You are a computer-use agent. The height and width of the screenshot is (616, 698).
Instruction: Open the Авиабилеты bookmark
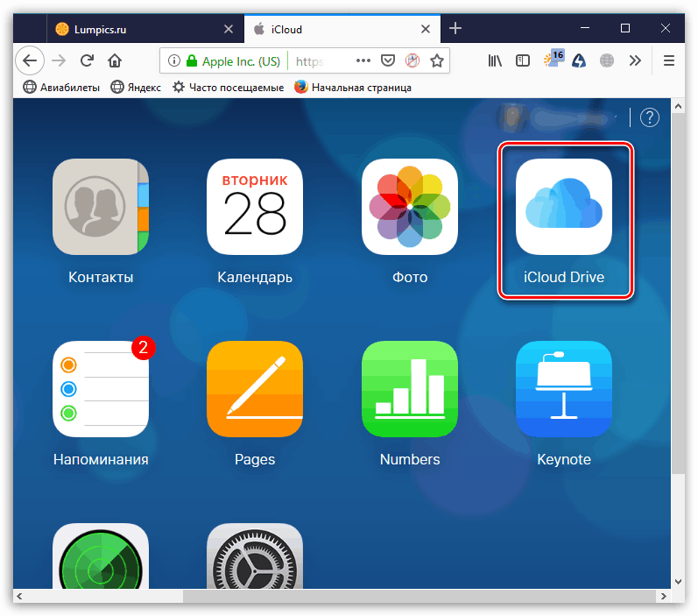click(x=61, y=88)
